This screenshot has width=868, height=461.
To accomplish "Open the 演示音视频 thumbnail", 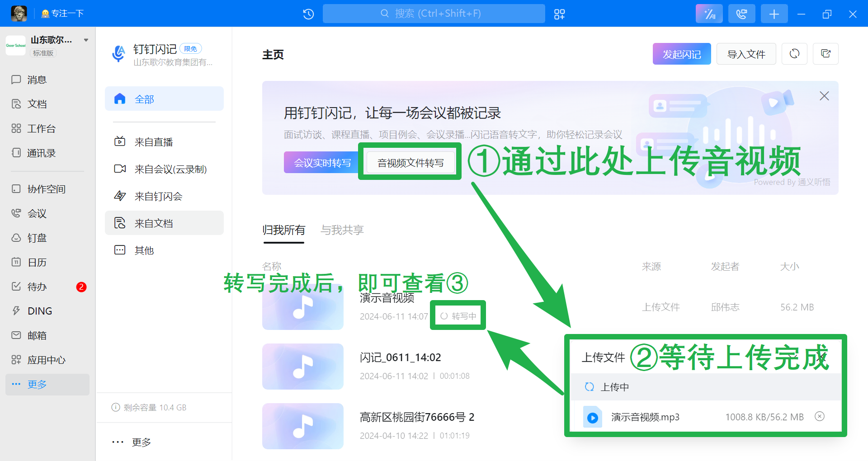I will pos(303,307).
